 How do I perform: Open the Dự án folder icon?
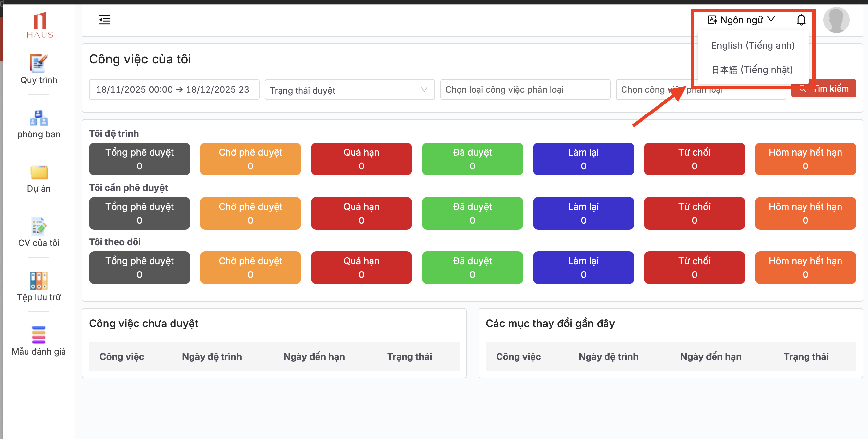coord(39,172)
